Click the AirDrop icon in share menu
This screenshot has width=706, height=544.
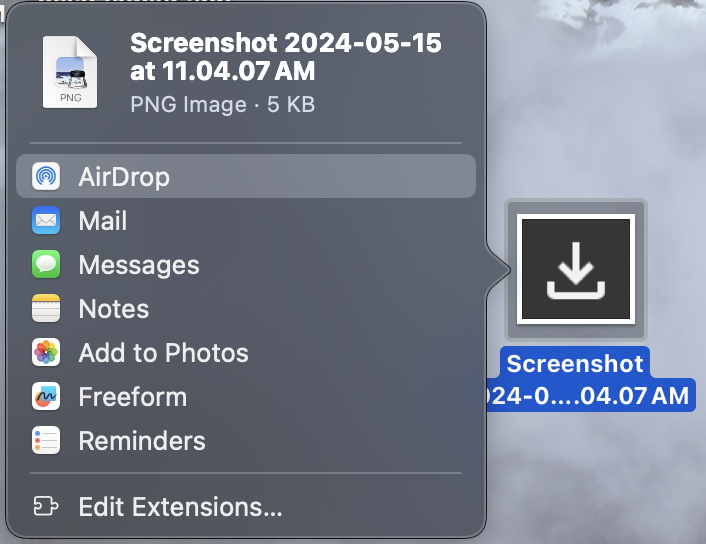coord(46,177)
